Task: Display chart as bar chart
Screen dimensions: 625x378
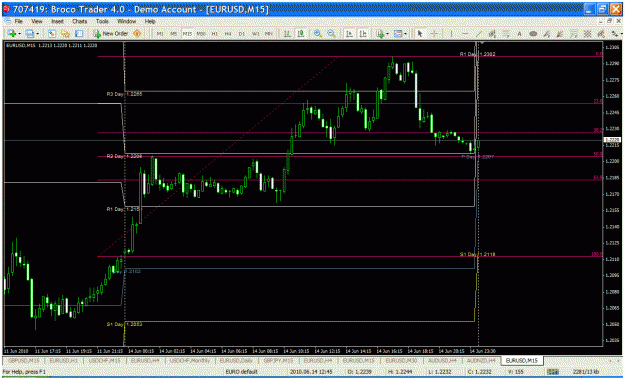Action: pos(287,34)
